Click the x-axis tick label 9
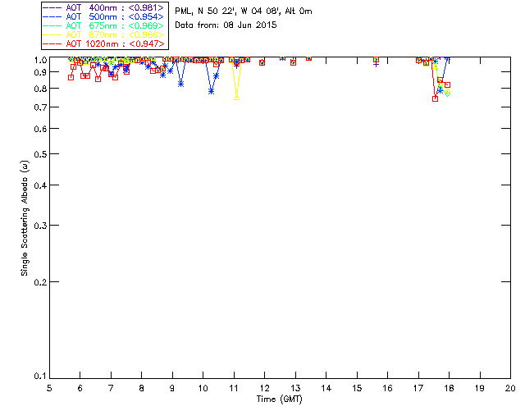This screenshot has height=420, width=525. tap(172, 388)
